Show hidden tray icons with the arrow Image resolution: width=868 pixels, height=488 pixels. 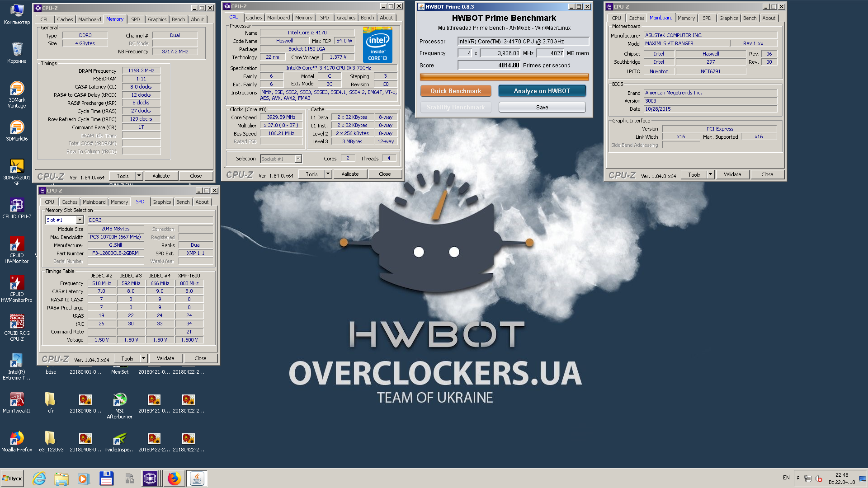click(x=798, y=478)
